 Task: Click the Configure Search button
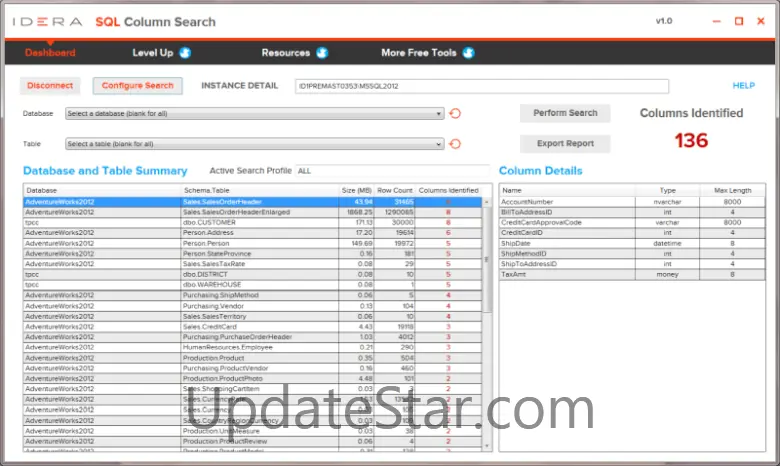tap(138, 86)
